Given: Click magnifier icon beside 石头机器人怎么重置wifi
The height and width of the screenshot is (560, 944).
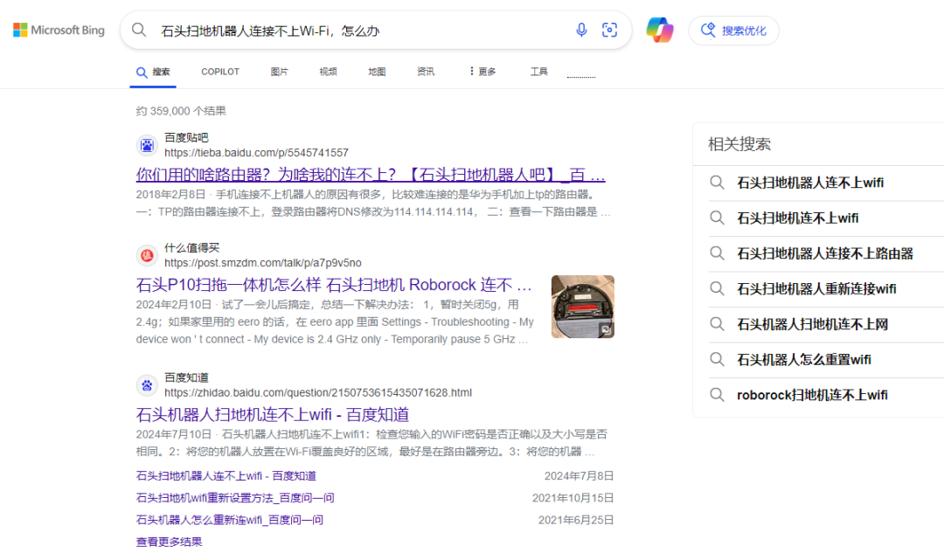Looking at the screenshot, I should [x=717, y=359].
